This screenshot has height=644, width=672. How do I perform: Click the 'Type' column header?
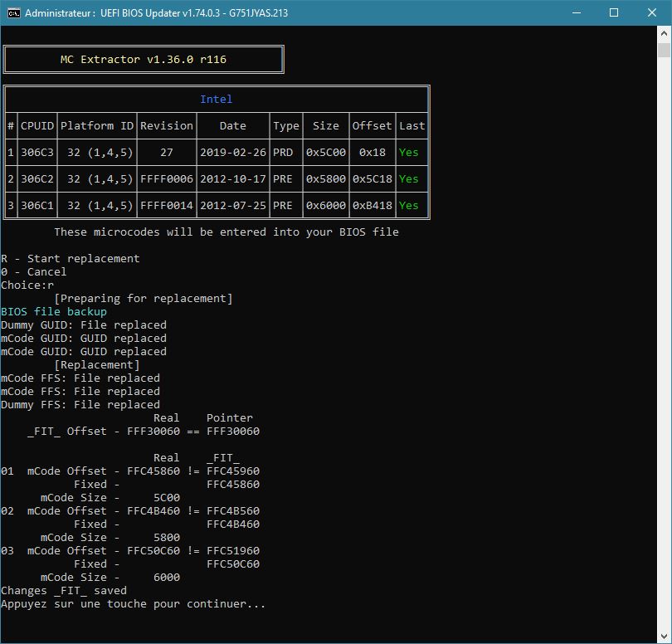click(286, 125)
